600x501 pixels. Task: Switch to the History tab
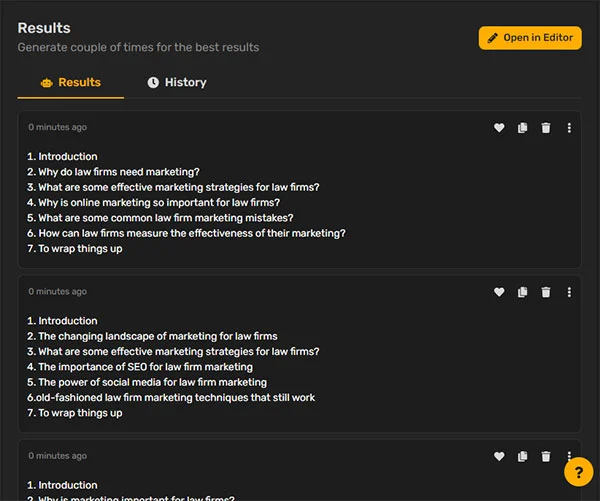[x=177, y=82]
